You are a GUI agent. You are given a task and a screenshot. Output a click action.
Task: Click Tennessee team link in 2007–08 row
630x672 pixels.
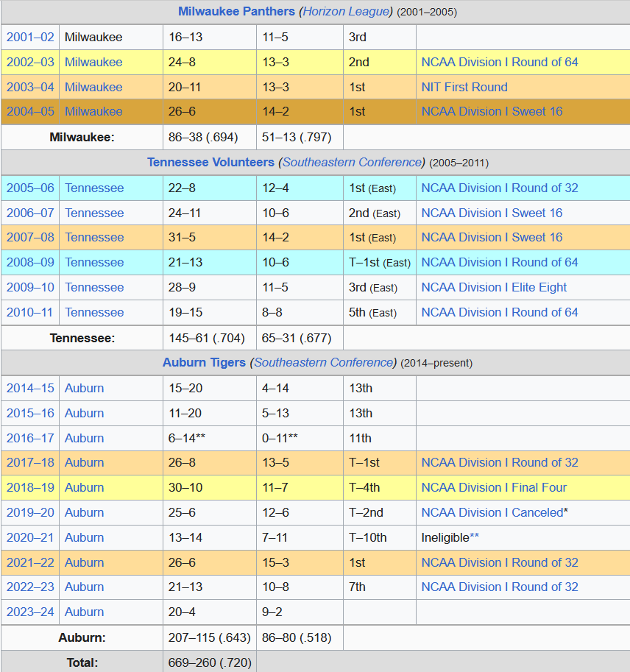(94, 238)
